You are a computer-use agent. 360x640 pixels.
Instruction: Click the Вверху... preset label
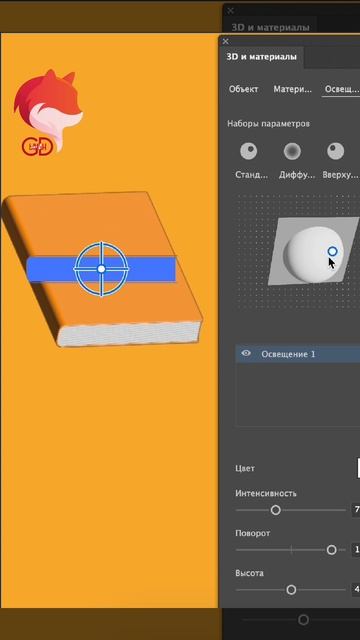click(340, 175)
